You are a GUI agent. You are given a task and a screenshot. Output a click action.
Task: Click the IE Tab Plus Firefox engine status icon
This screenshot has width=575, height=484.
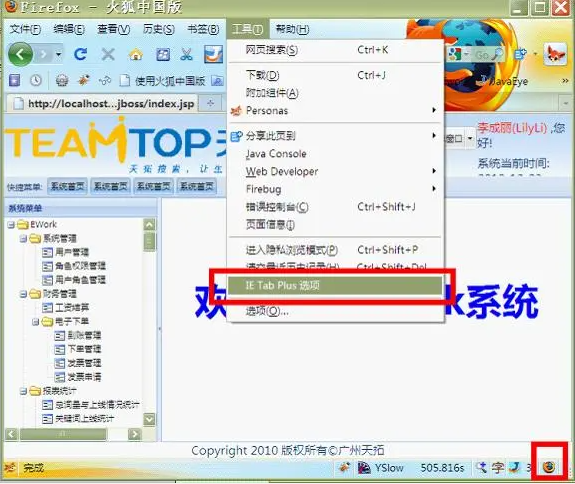pos(549,467)
